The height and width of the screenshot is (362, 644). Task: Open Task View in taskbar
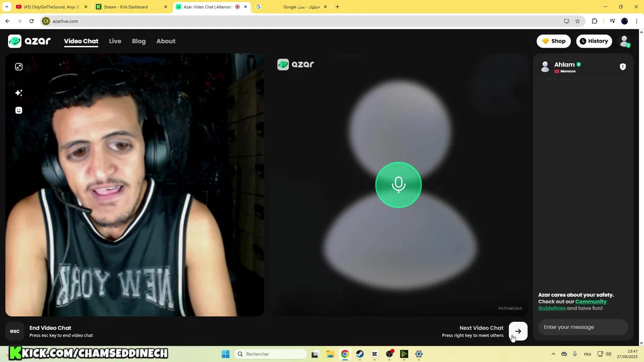315,354
